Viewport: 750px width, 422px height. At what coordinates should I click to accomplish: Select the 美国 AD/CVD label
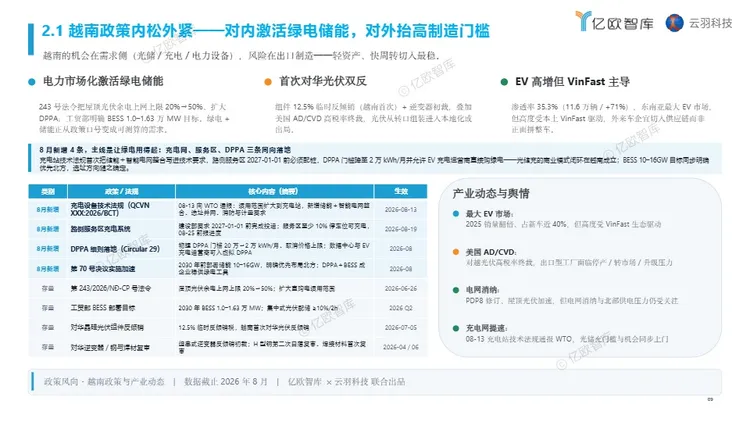[491, 252]
